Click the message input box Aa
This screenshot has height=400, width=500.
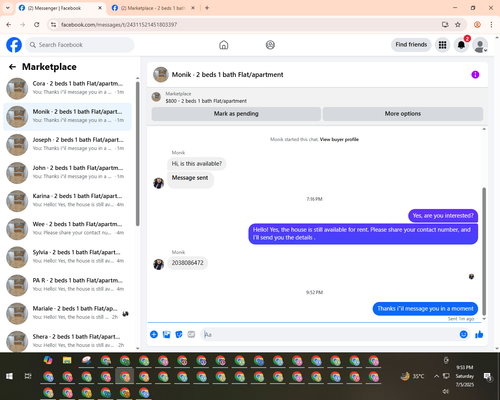[x=330, y=334]
